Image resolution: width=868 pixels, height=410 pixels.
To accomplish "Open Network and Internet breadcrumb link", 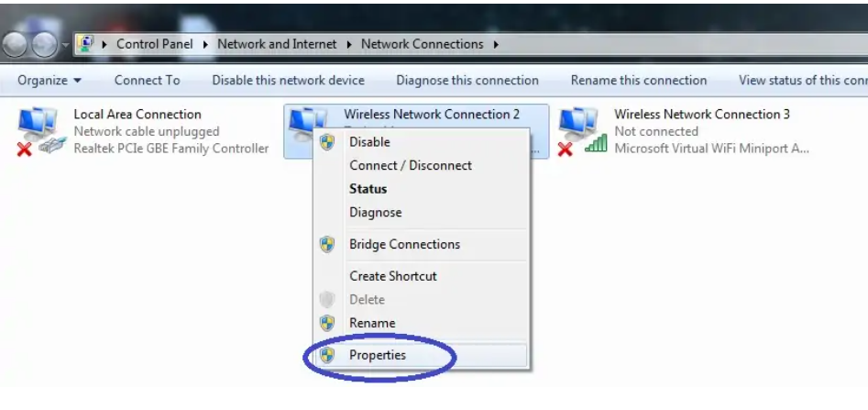I will click(277, 44).
